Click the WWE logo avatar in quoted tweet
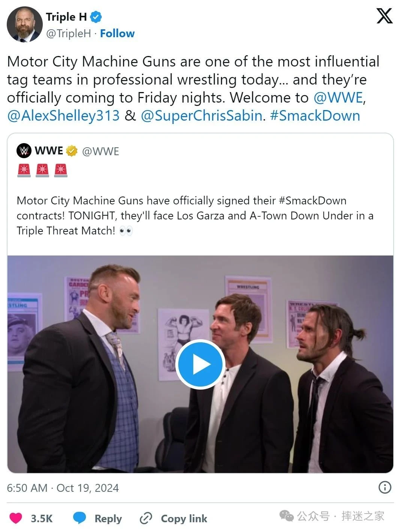Viewport: 397px width, 532px height. (x=24, y=151)
